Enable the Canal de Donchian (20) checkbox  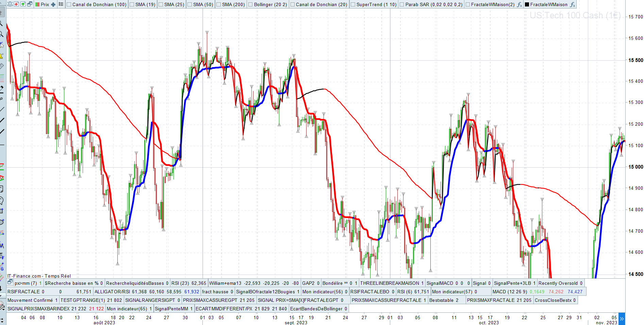[292, 4]
